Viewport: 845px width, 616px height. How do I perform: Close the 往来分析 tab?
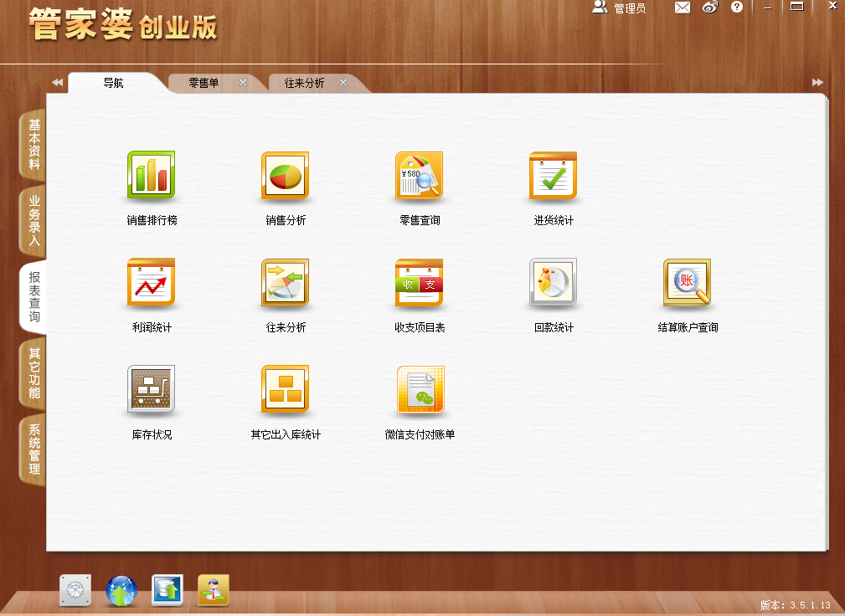point(343,82)
